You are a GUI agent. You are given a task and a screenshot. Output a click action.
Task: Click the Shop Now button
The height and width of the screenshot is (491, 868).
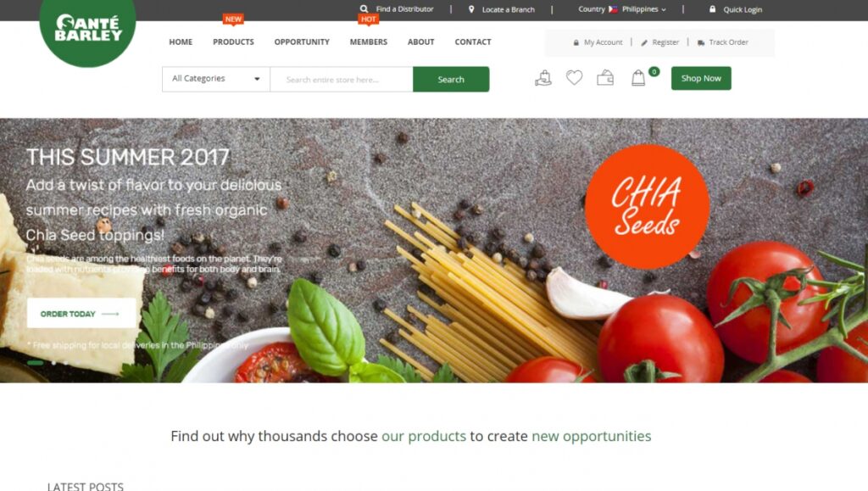tap(701, 78)
